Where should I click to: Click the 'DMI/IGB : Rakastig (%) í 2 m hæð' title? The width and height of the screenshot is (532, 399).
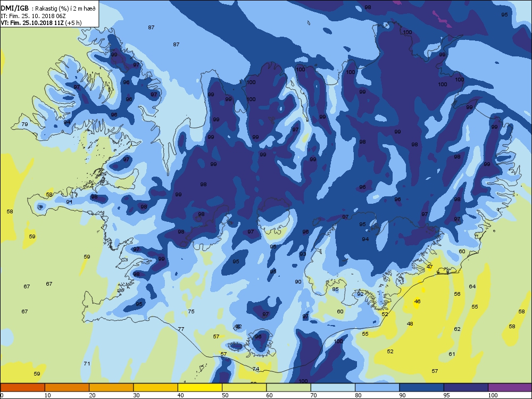click(x=48, y=9)
